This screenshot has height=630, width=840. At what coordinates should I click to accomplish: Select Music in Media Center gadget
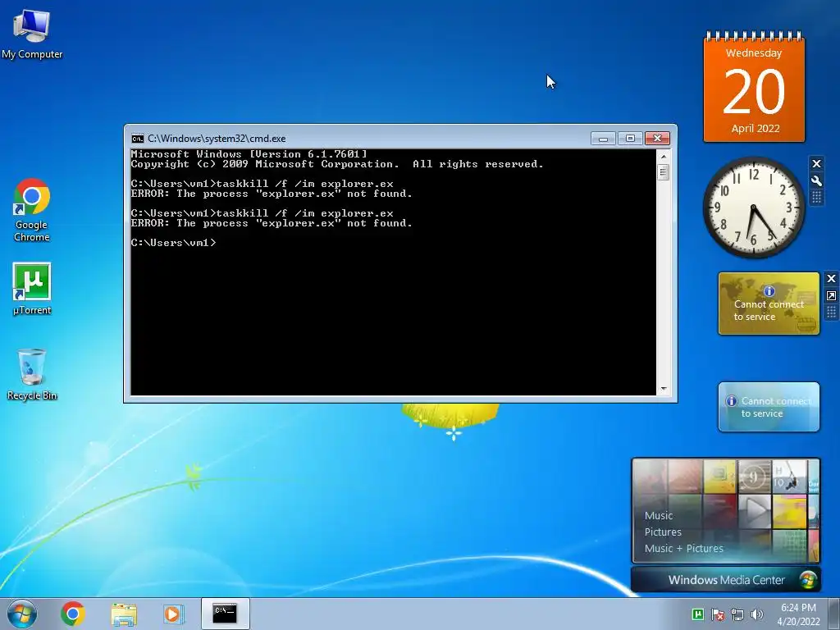[659, 515]
